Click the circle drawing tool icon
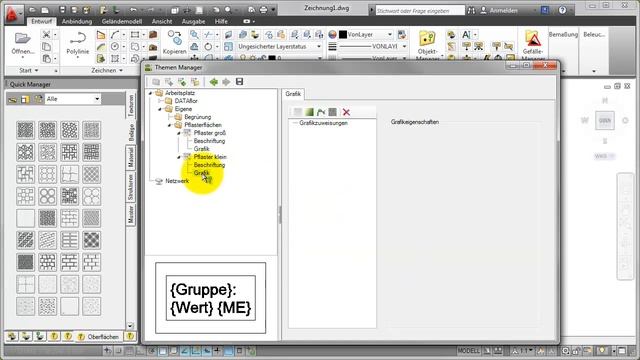640x360 pixels. click(x=115, y=47)
